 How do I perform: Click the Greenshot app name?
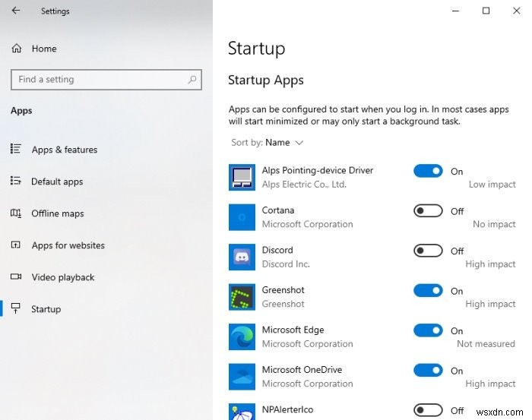point(283,290)
